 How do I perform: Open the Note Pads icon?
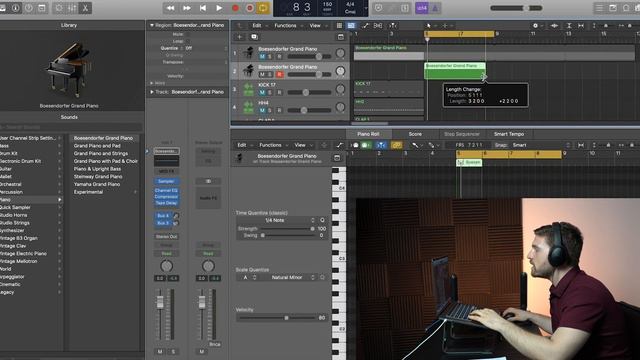(x=613, y=8)
